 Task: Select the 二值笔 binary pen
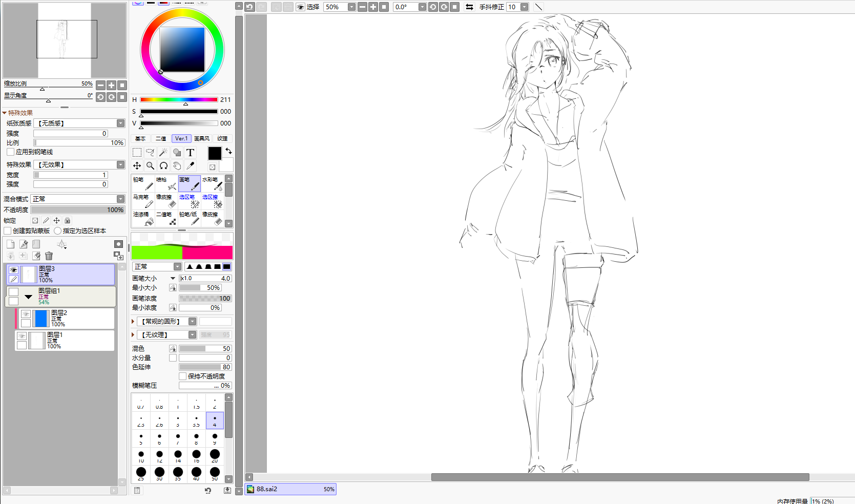[166, 219]
